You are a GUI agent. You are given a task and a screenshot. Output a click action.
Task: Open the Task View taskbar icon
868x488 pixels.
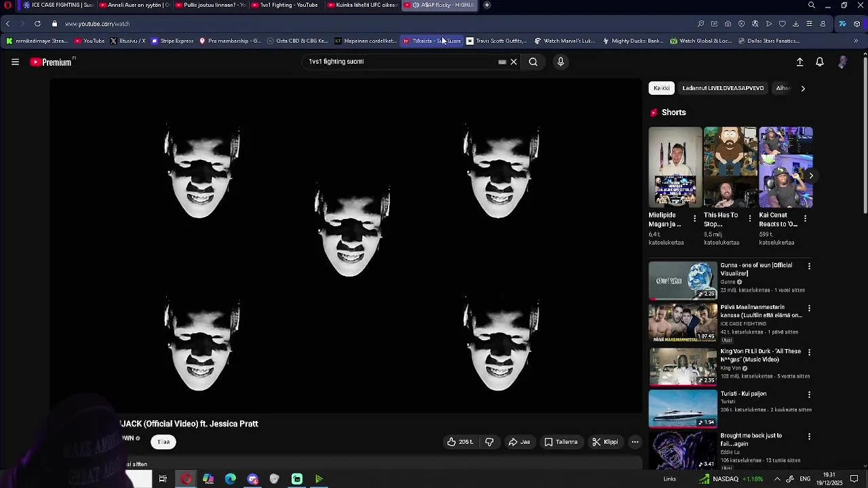tap(163, 479)
